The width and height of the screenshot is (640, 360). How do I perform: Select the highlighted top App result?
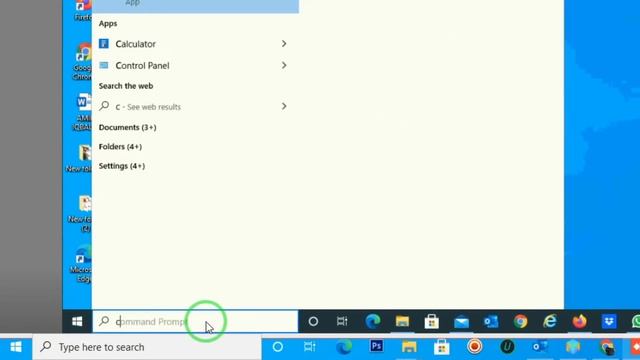(195, 6)
